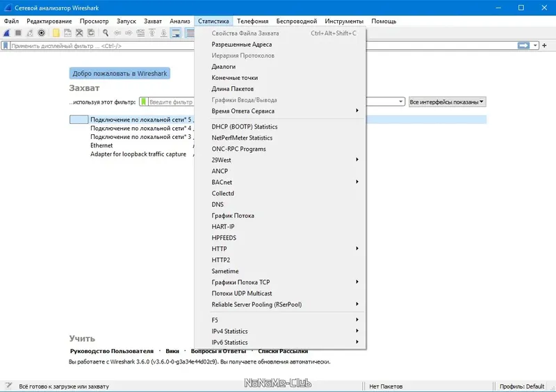
Task: Start capturing packets with the shark fin icon
Action: [7, 33]
